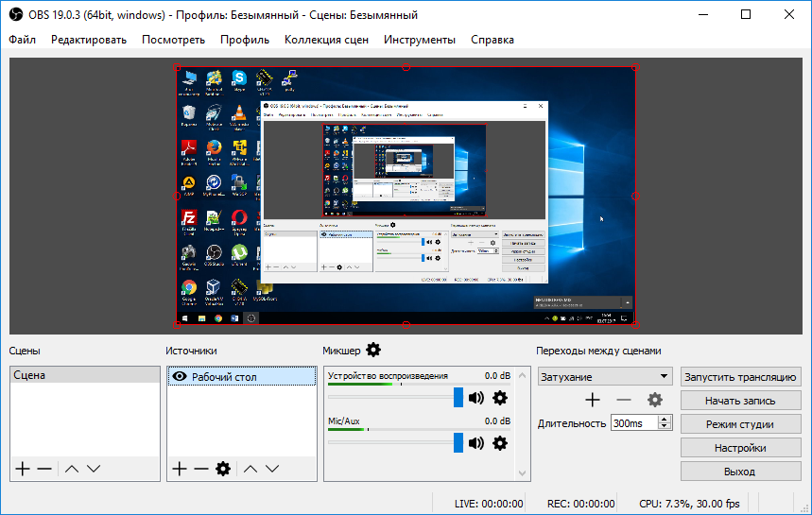Add a new source with plus icon
Viewport: 812px width, 515px height.
coord(180,469)
